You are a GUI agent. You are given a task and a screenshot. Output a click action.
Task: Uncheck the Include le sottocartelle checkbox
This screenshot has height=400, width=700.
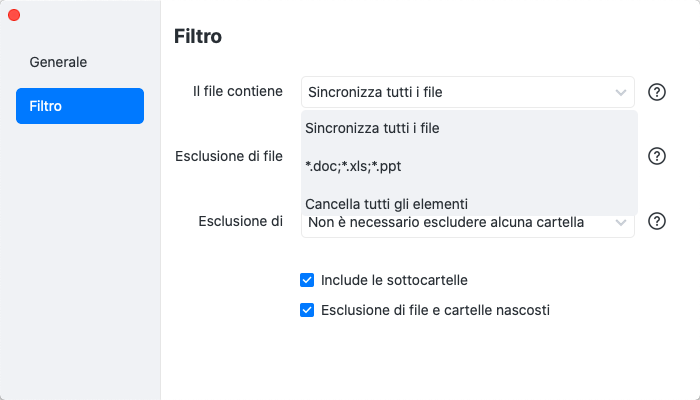coord(307,280)
